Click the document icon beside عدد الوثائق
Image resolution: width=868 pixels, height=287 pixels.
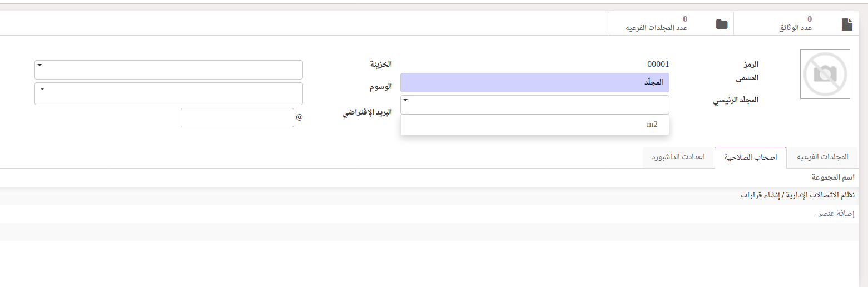coord(846,24)
